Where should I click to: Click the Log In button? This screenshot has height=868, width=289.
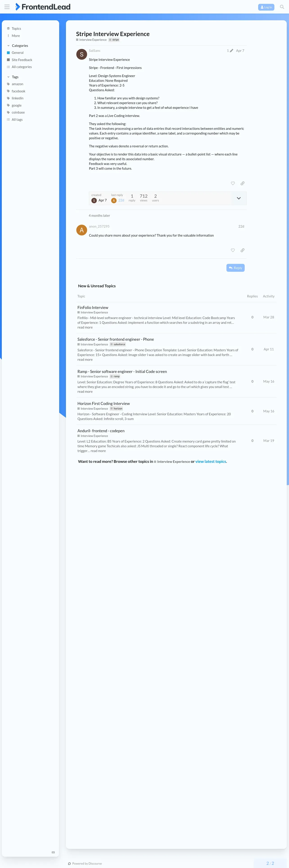pyautogui.click(x=266, y=7)
